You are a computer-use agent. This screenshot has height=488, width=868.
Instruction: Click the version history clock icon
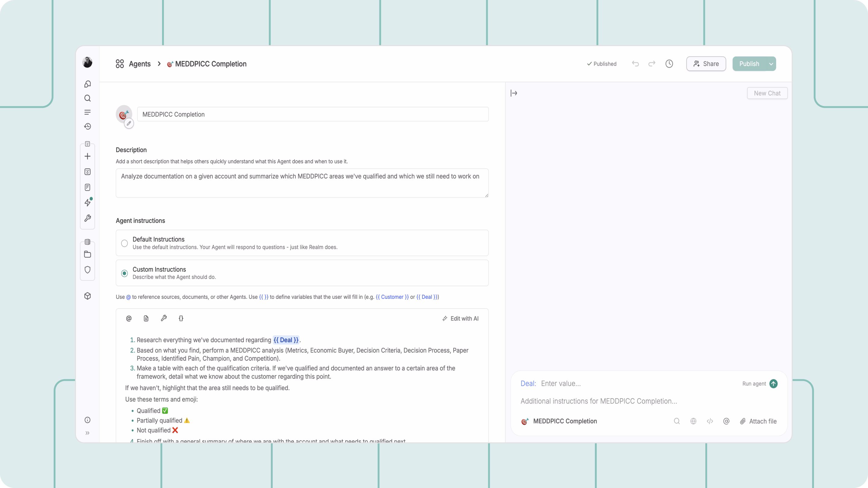point(669,64)
